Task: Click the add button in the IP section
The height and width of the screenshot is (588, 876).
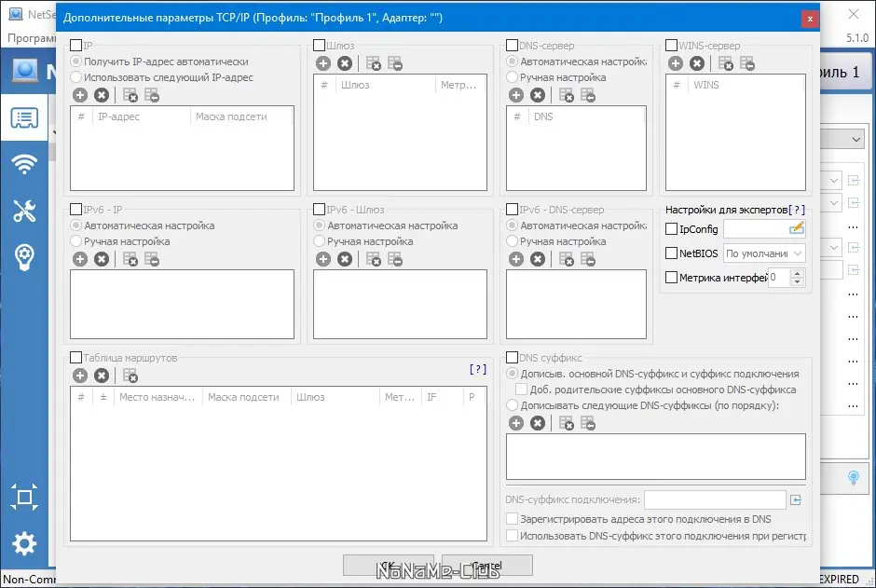Action: tap(80, 95)
